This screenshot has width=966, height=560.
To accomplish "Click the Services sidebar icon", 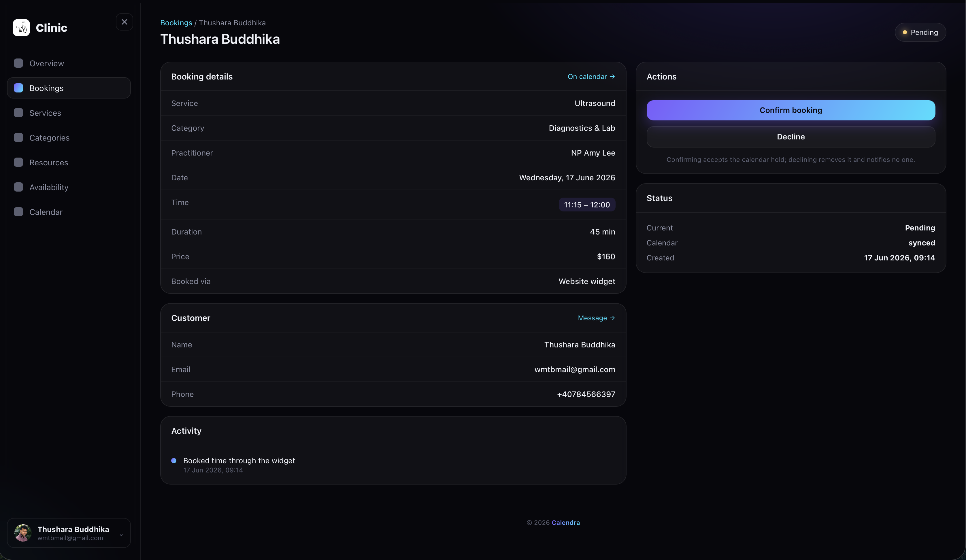I will click(18, 113).
